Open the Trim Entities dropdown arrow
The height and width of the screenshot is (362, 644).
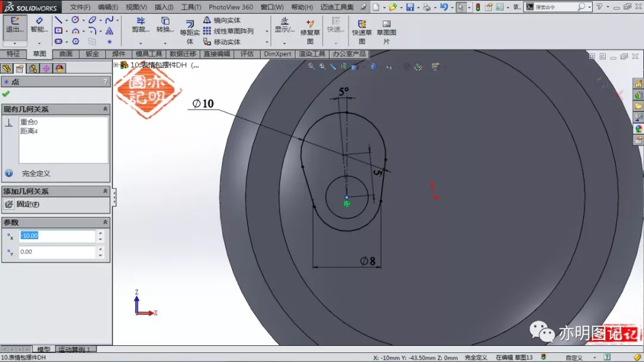pyautogui.click(x=141, y=43)
